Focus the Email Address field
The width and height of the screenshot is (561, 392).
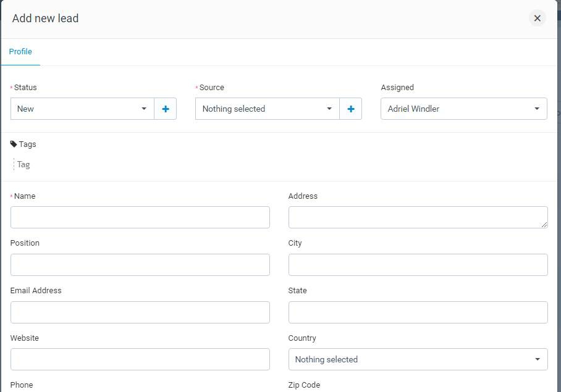click(140, 312)
